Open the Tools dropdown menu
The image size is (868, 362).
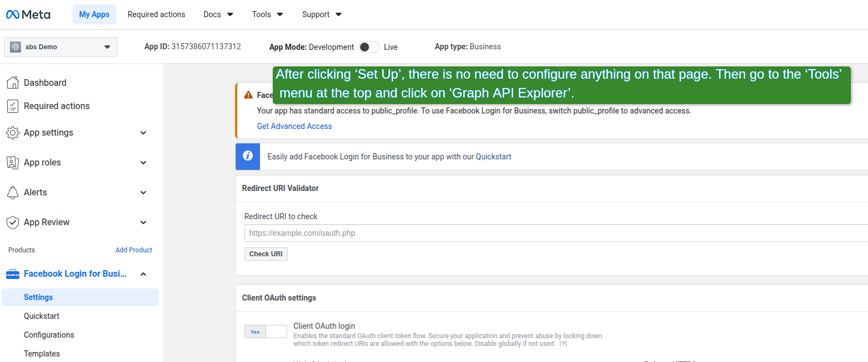tap(267, 14)
